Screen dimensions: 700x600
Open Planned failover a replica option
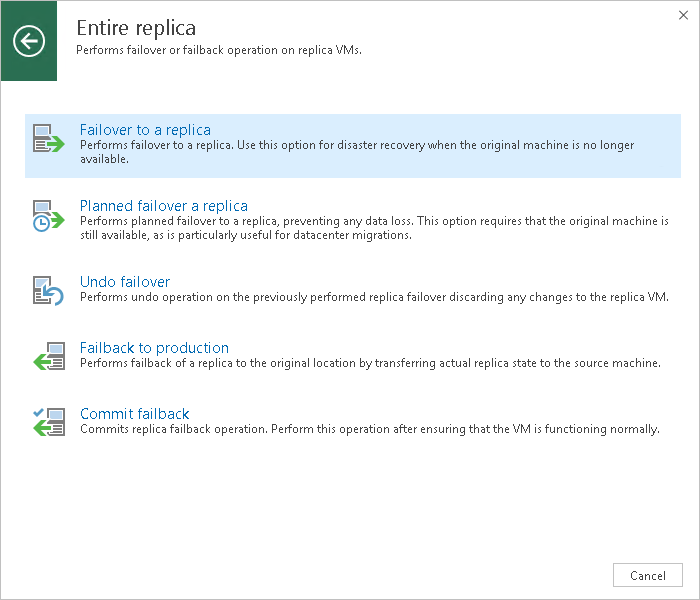coord(163,206)
